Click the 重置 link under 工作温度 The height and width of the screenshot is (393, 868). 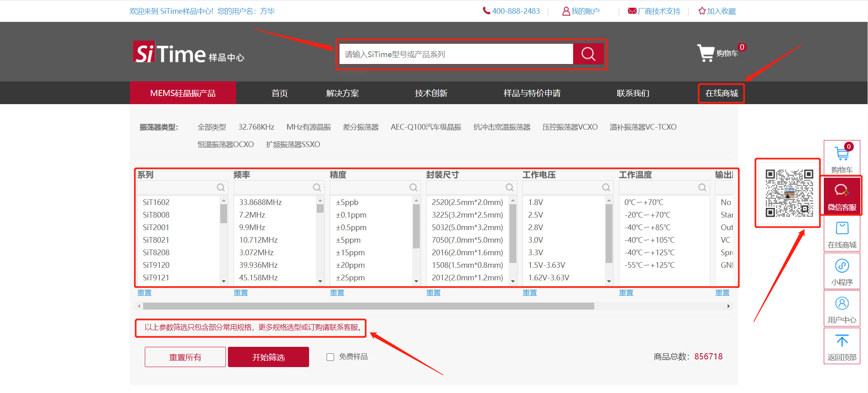click(x=626, y=293)
